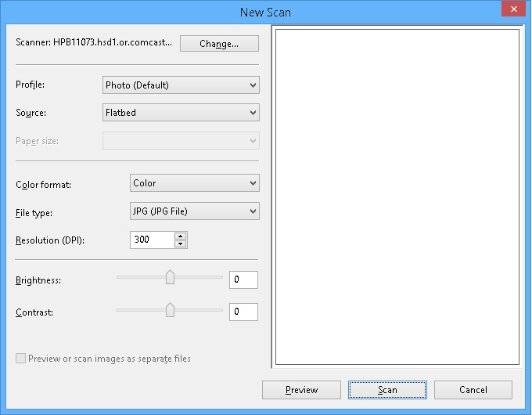Click the Scanner name text HPB11073
The width and height of the screenshot is (532, 415).
tap(94, 42)
